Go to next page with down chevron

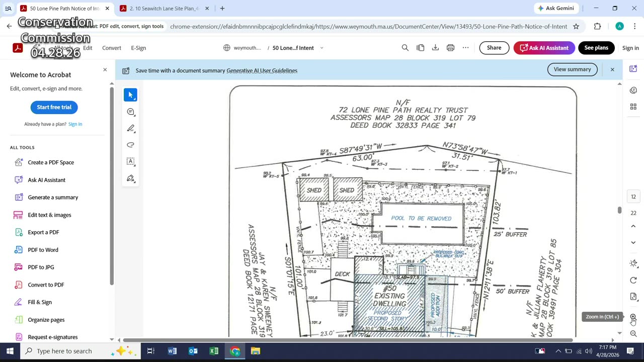[633, 242]
